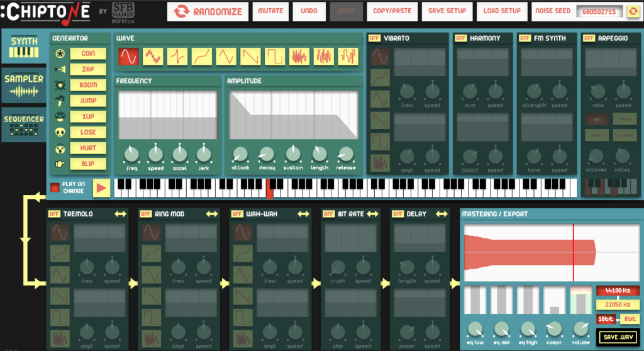Open the Sequencer tab
Image resolution: width=644 pixels, height=351 pixels.
24,125
